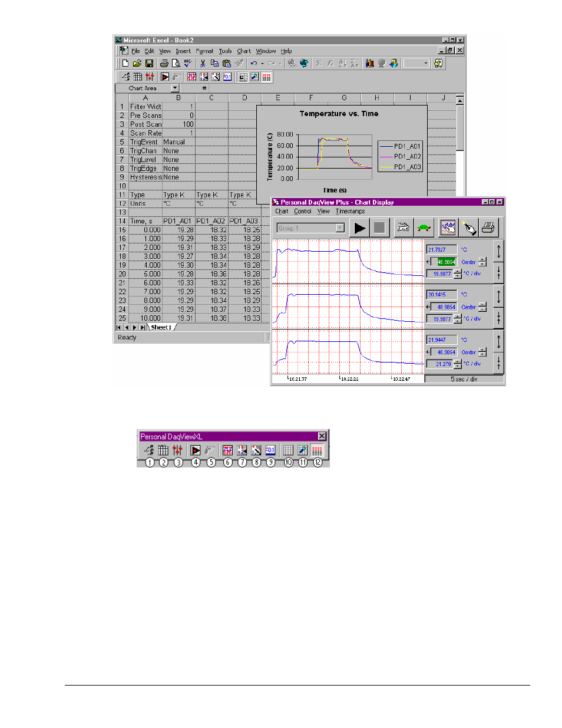Image resolution: width=562 pixels, height=728 pixels.
Task: Click the New workbook icon in Excel toolbar
Action: pos(125,63)
